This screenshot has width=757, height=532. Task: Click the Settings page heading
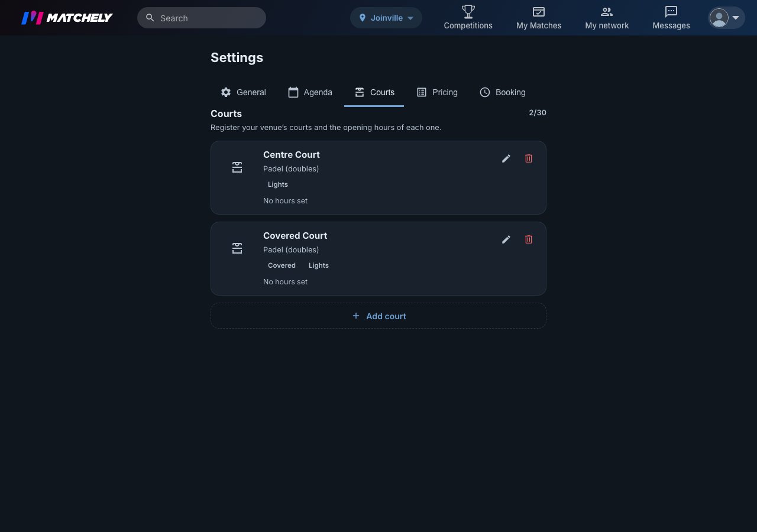237,57
